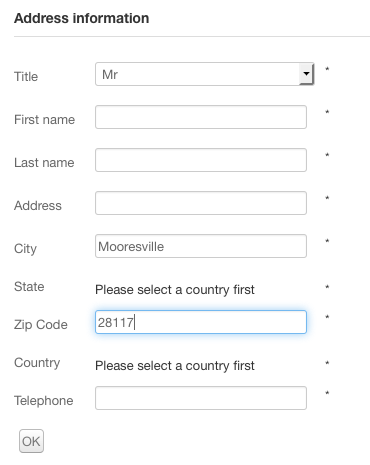Click the Title dropdown arrow button
This screenshot has width=370, height=465.
(306, 74)
